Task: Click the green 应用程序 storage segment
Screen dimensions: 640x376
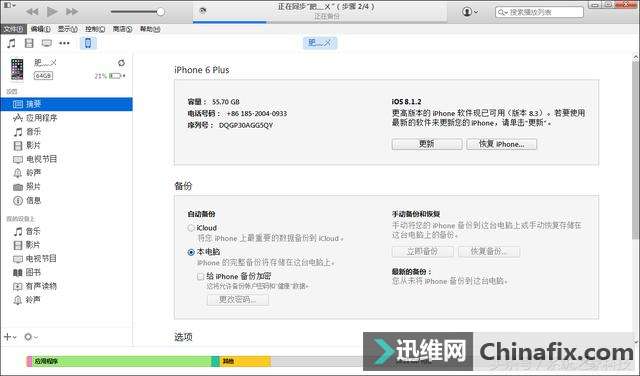Action: [122, 361]
